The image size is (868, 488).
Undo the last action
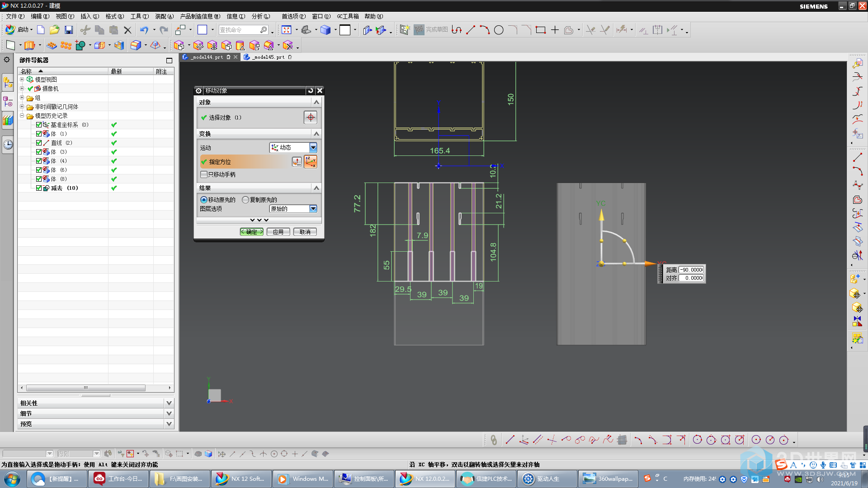pyautogui.click(x=144, y=30)
